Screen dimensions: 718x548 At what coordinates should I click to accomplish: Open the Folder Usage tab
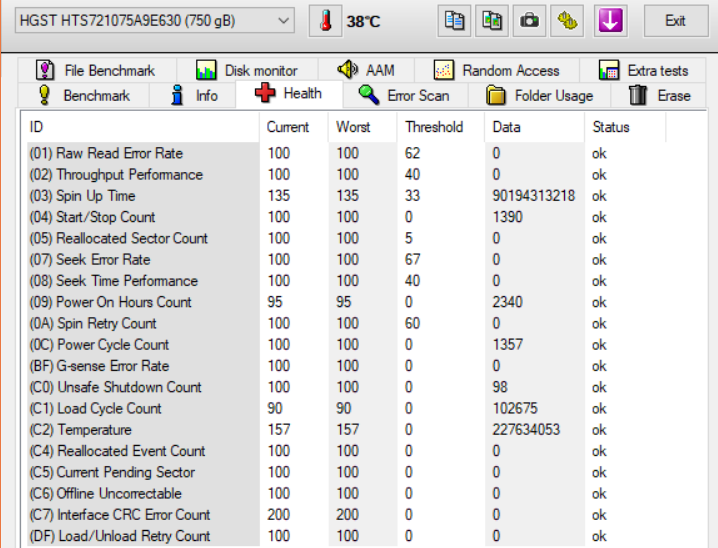539,96
